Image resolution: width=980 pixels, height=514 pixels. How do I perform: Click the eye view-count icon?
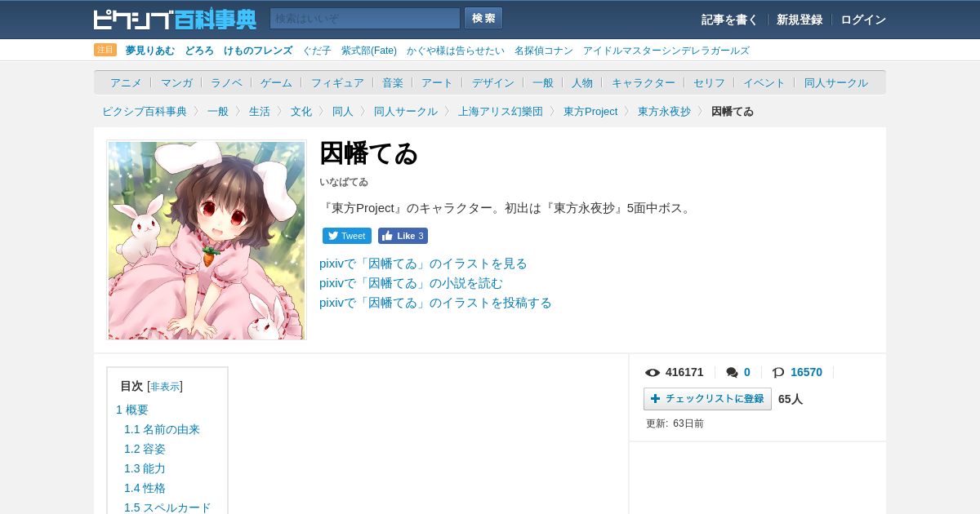[653, 373]
